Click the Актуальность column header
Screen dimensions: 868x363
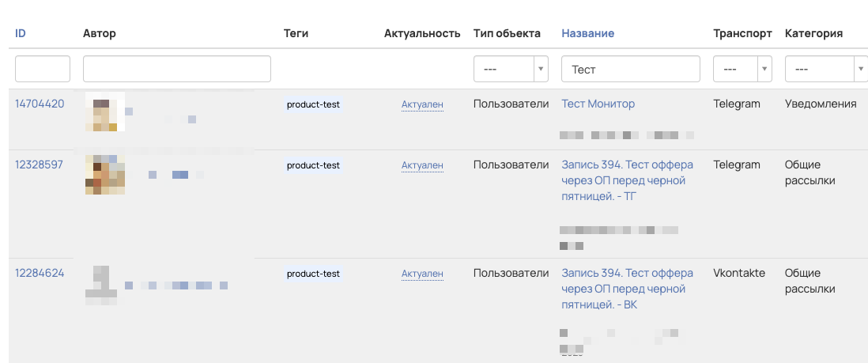click(x=422, y=33)
